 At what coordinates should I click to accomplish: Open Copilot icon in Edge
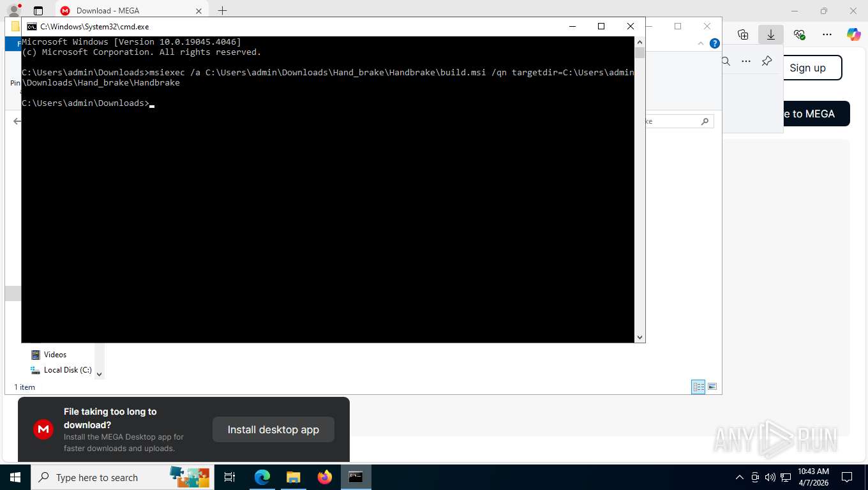[x=854, y=34]
